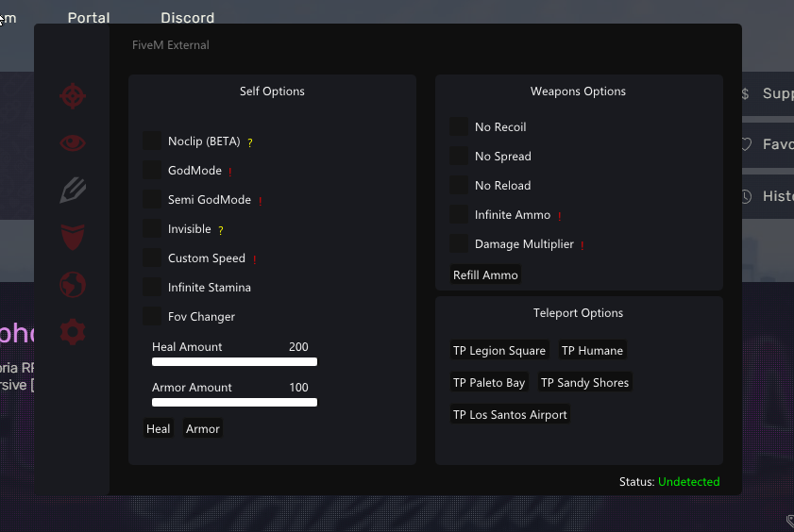Enable the Infinite Stamina checkbox
Viewport: 794px width, 532px height.
152,288
